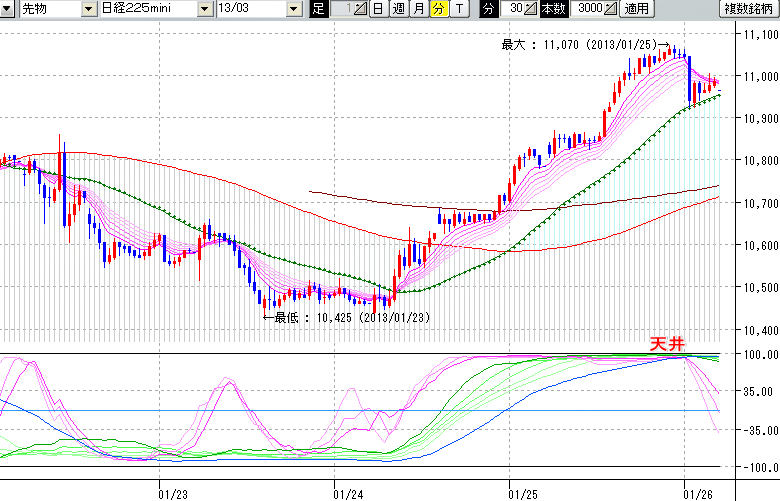Select the T tick timeframe button
The width and height of the screenshot is (780, 501).
click(x=458, y=9)
